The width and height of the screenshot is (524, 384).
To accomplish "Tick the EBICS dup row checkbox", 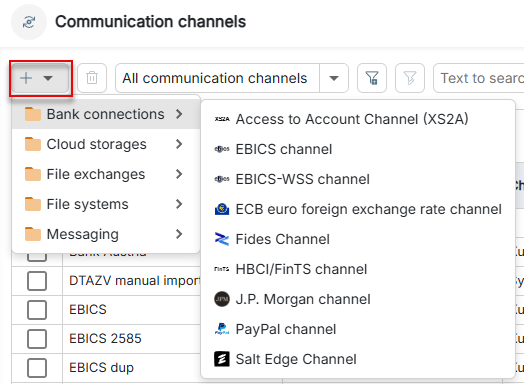I will [x=37, y=368].
